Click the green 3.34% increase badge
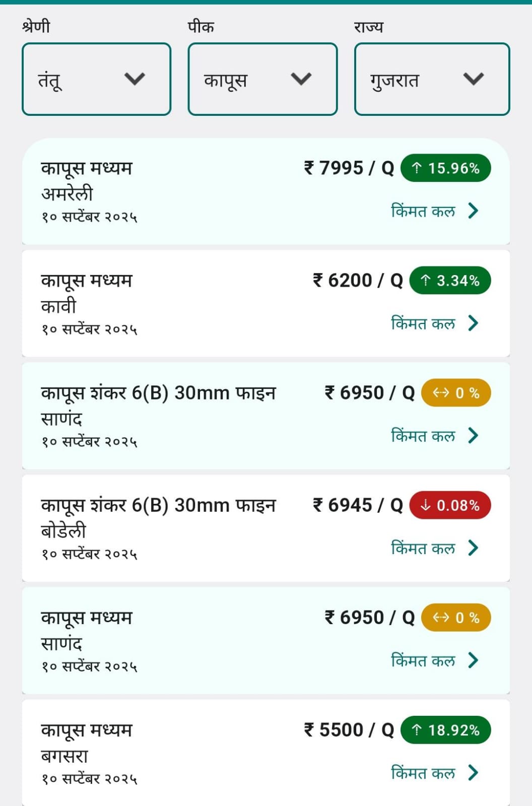Viewport: 532px width, 806px height. pyautogui.click(x=450, y=280)
